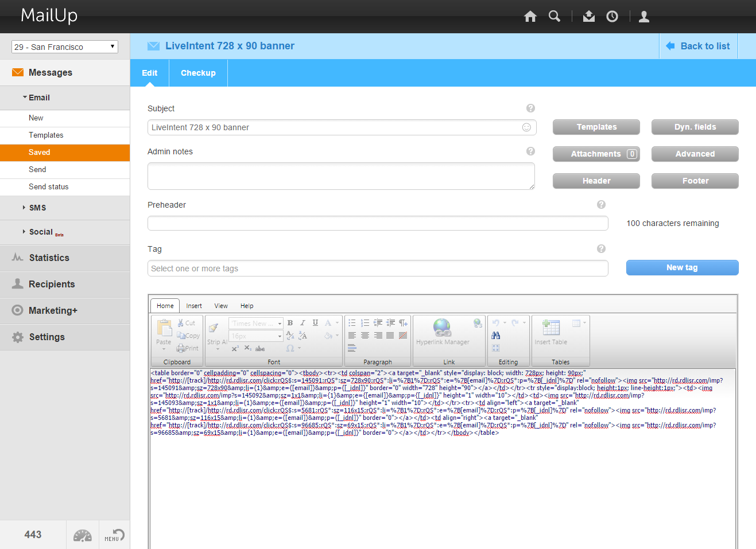The height and width of the screenshot is (549, 756).
Task: Open the 29 - San Francisco dropdown
Action: coord(65,47)
